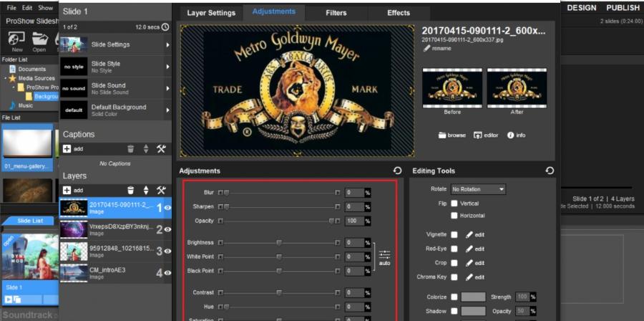
Task: Add a layer with the plus icon
Action: click(x=67, y=191)
